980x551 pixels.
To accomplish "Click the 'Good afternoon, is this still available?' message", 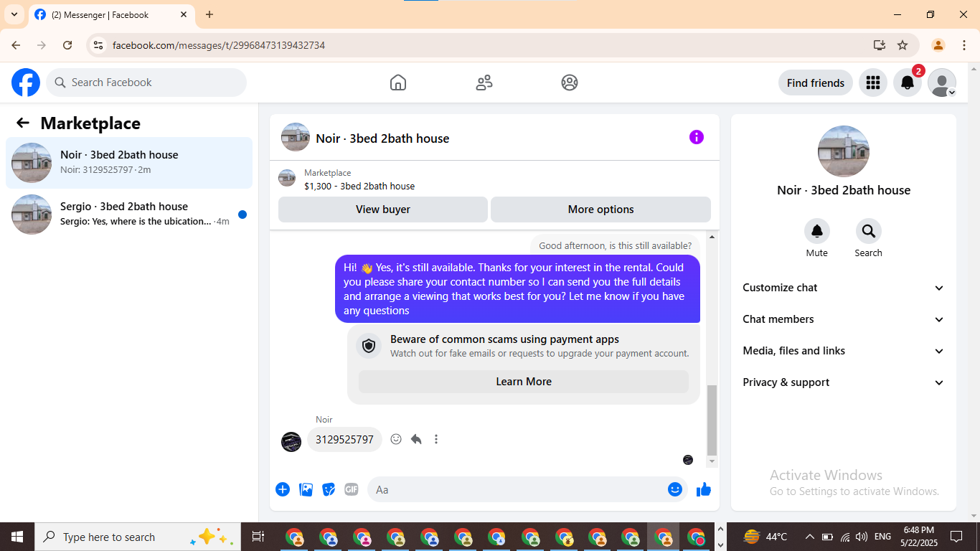I will [615, 245].
